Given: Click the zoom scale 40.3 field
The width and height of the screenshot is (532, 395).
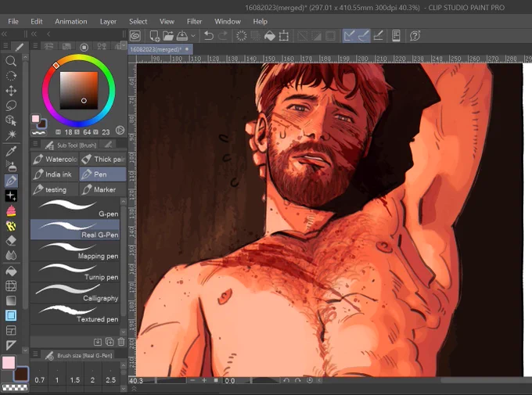Looking at the screenshot, I should tap(136, 381).
